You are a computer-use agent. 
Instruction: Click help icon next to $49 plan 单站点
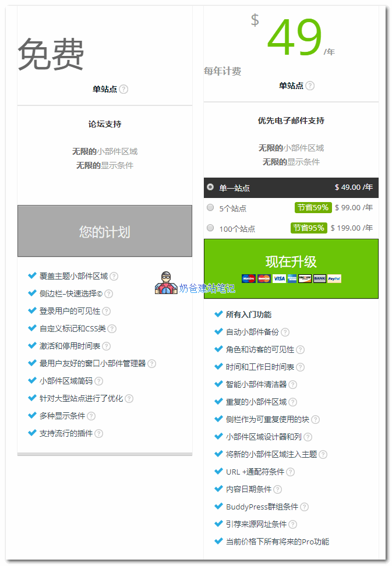click(310, 86)
